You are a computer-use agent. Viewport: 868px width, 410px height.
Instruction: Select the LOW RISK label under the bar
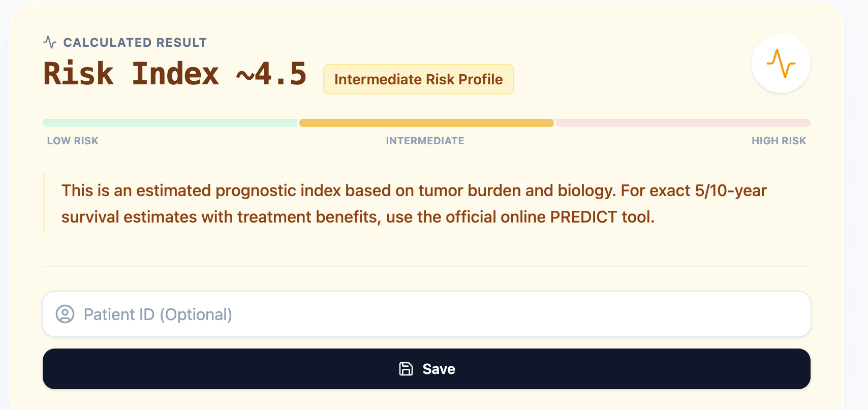point(72,141)
